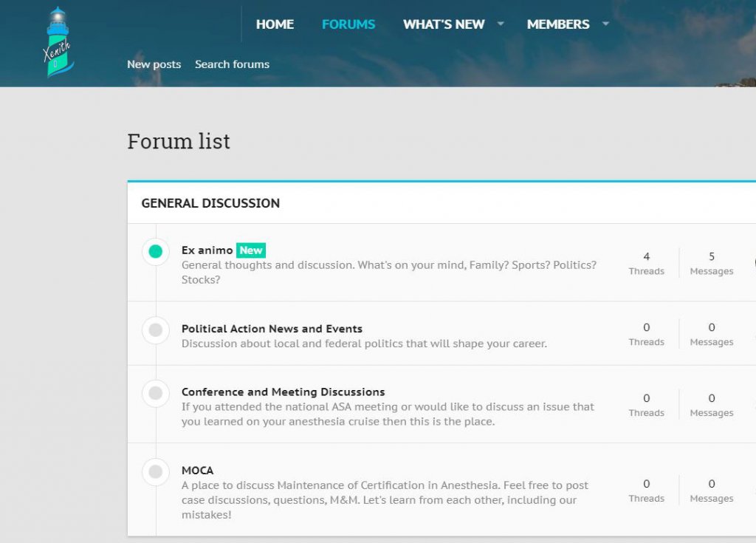756x543 pixels.
Task: Open the What's New menu item
Action: 444,24
